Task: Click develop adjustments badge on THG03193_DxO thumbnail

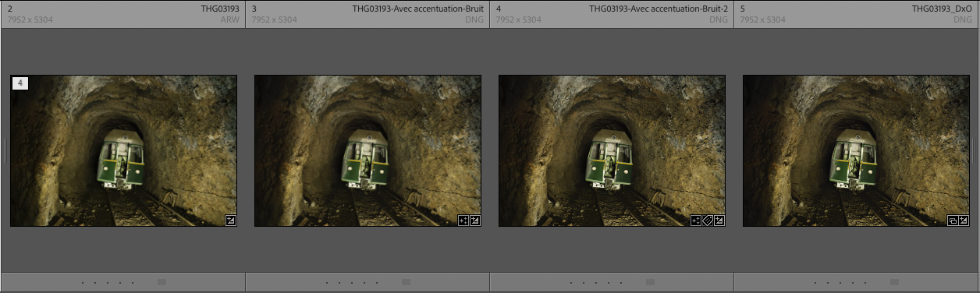Action: coord(964,221)
